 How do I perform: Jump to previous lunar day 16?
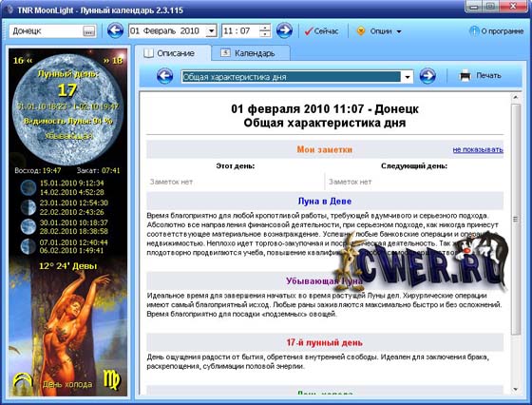click(23, 61)
